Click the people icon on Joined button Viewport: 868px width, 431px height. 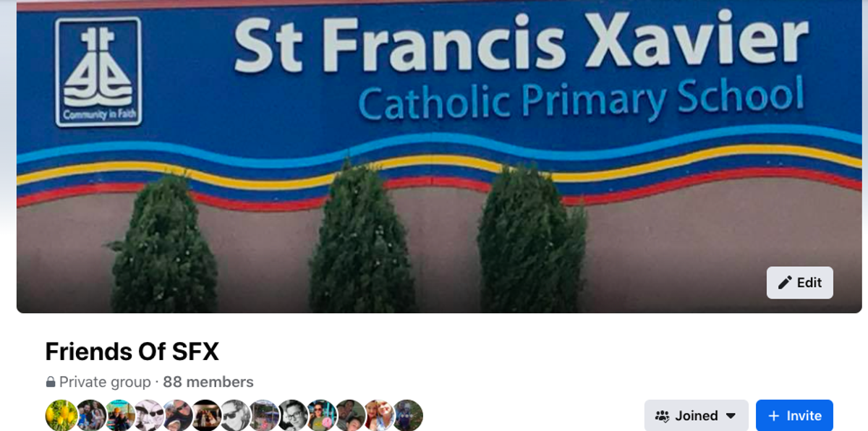pyautogui.click(x=663, y=416)
